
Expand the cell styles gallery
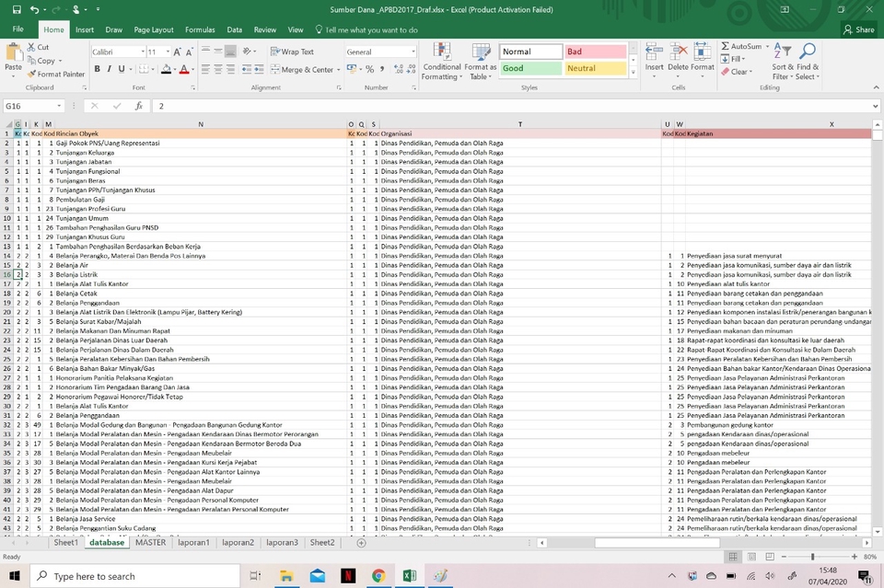coord(634,72)
